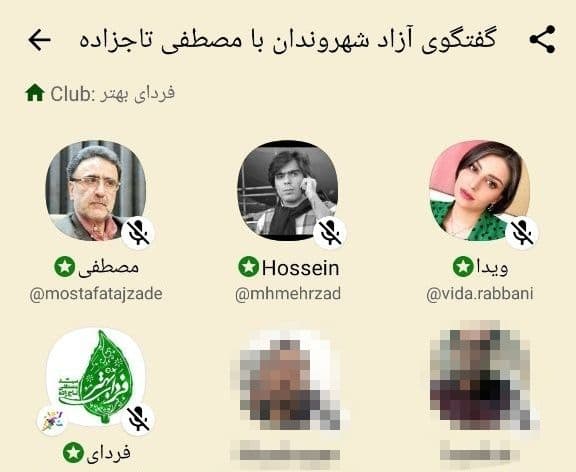Screen dimensions: 576x472
Task: Tap the back arrow icon
Action: (39, 40)
